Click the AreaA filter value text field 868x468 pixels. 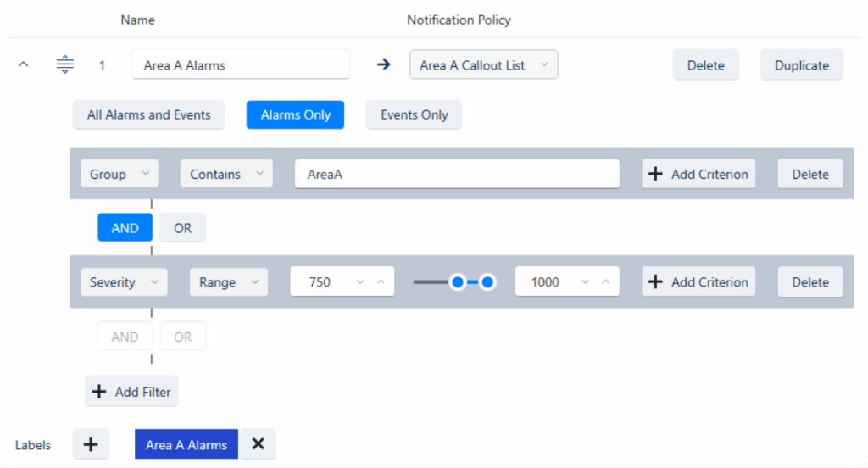click(457, 174)
